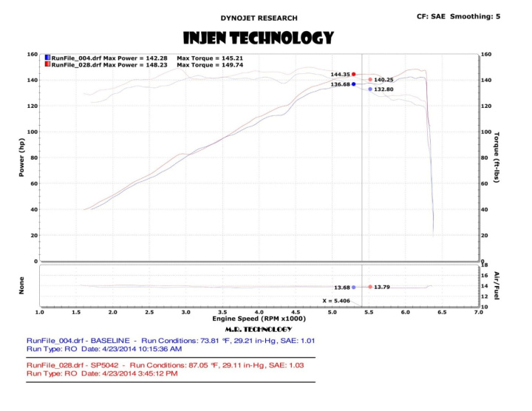Click the X = 5.406 cursor readout
Image resolution: width=532 pixels, height=411 pixels.
click(x=337, y=301)
